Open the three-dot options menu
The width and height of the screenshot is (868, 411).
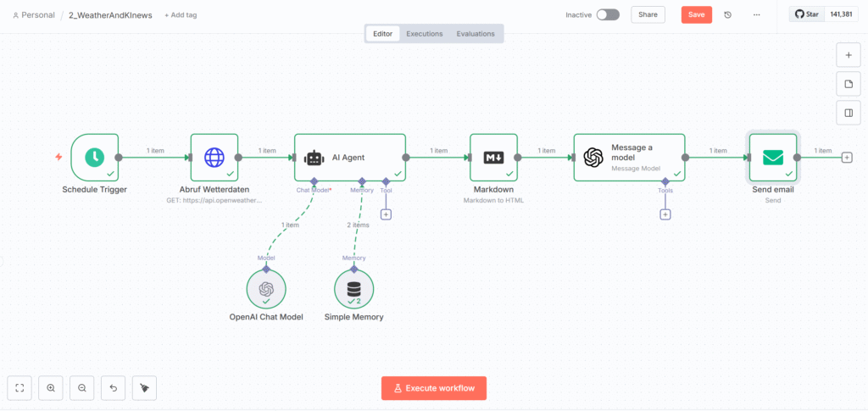pos(756,14)
